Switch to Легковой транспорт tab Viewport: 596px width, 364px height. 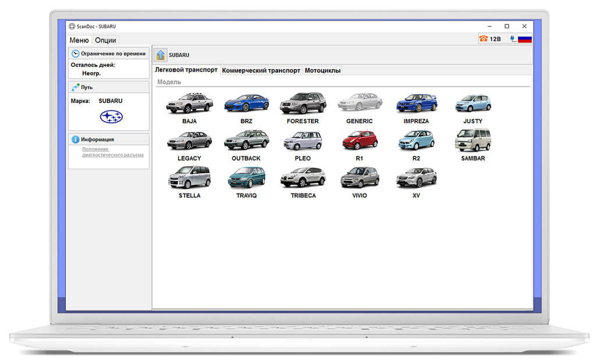(x=186, y=70)
